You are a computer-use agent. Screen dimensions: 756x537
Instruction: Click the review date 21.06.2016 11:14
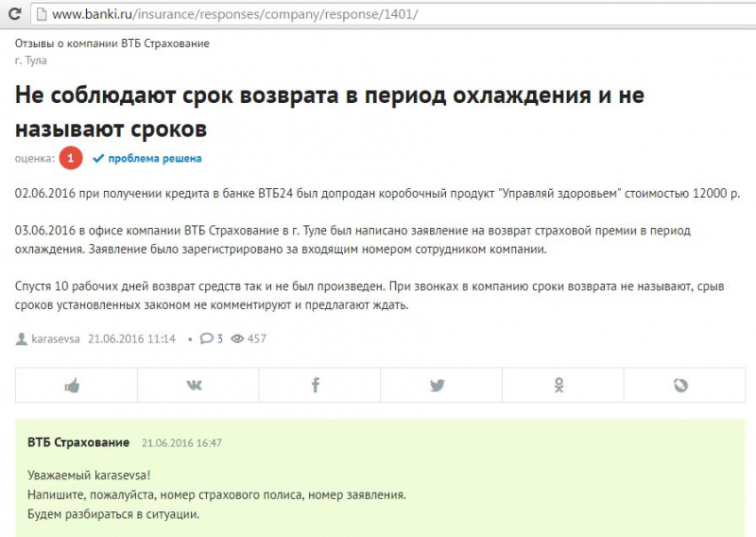click(131, 338)
